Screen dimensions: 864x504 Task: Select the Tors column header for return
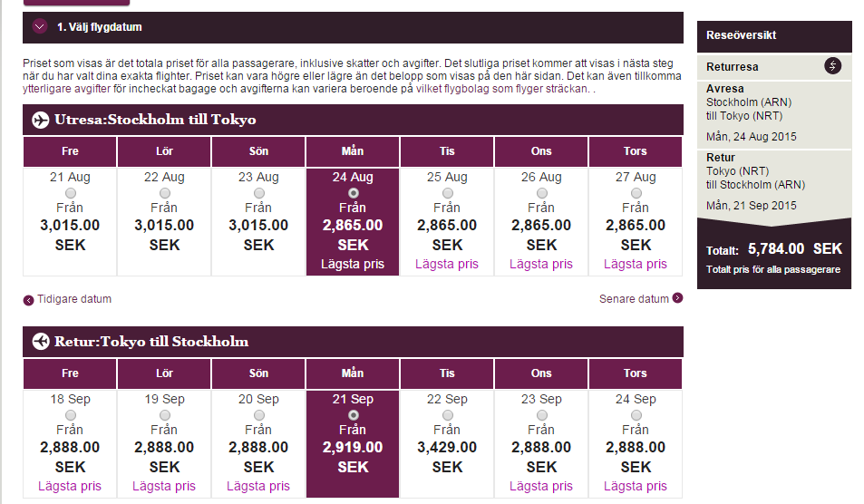pos(636,373)
